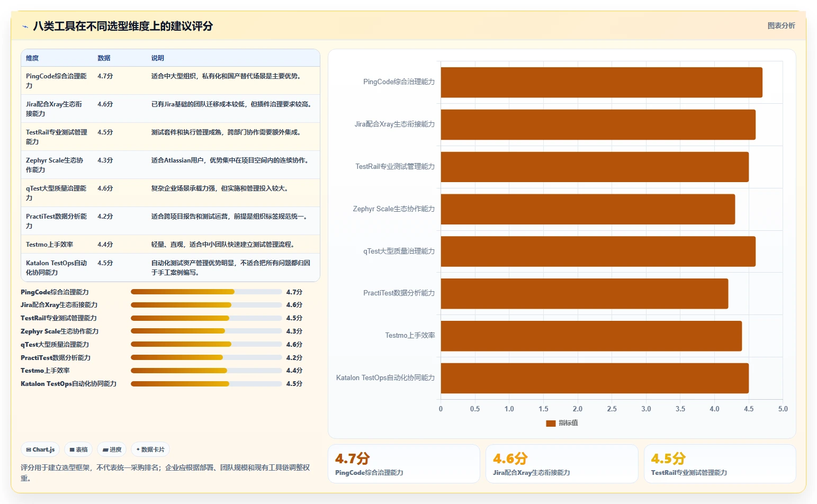Click the Katalon TestOps自动化协同能力 progress bar
The height and width of the screenshot is (504, 817).
pos(207,384)
